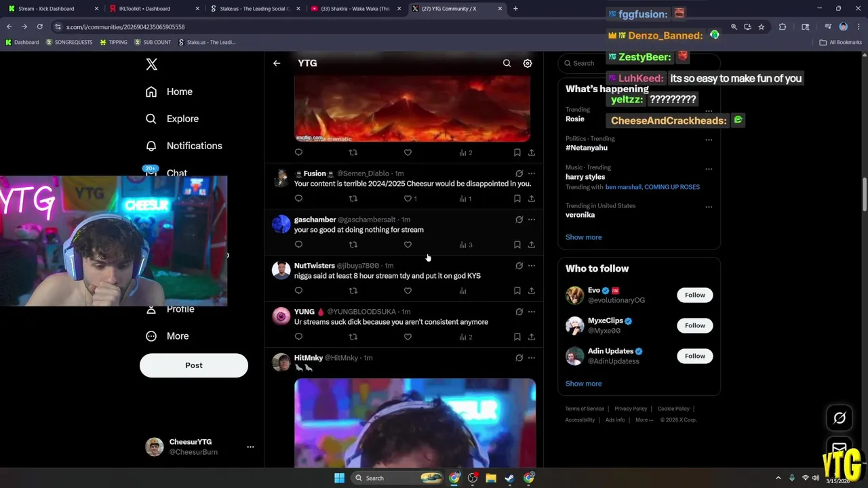
Task: Open Notifications in sidebar
Action: pyautogui.click(x=184, y=146)
